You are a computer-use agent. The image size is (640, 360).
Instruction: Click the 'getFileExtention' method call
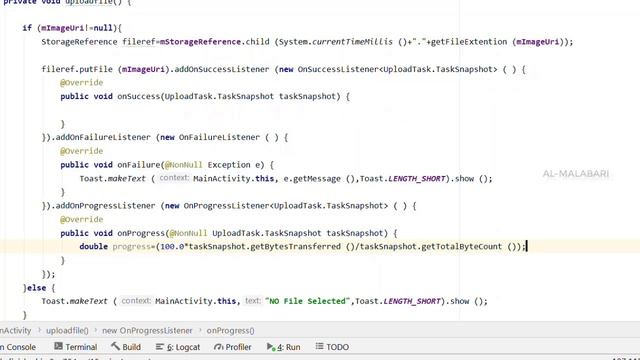coord(469,42)
